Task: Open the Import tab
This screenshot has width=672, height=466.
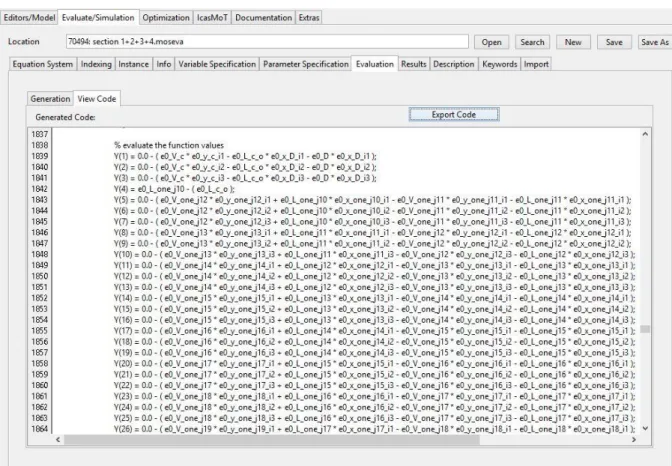Action: coord(536,64)
